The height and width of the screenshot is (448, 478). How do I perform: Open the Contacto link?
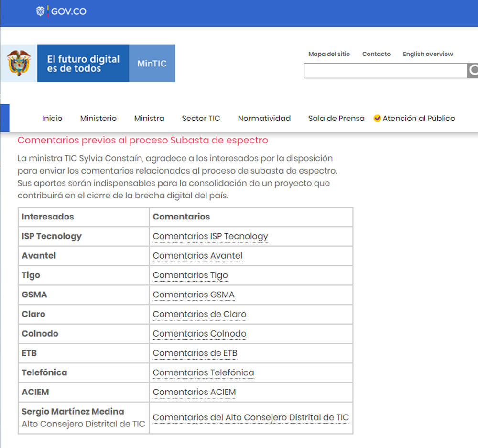376,54
